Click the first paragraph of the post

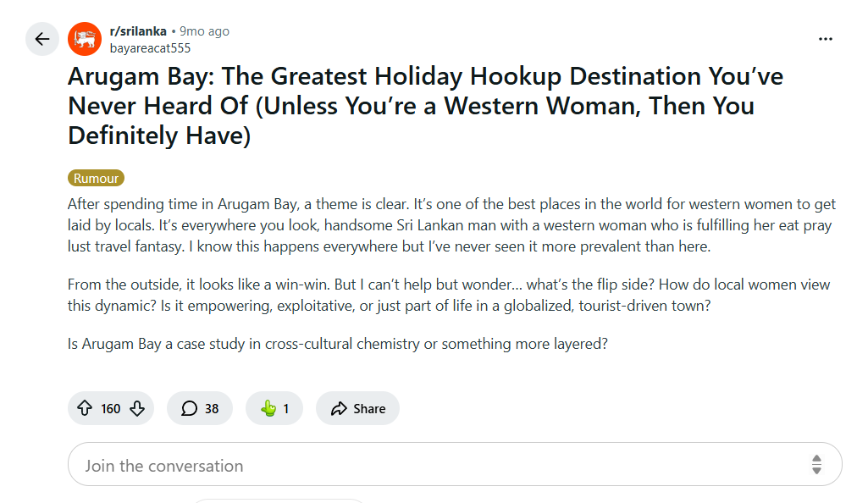(x=451, y=225)
